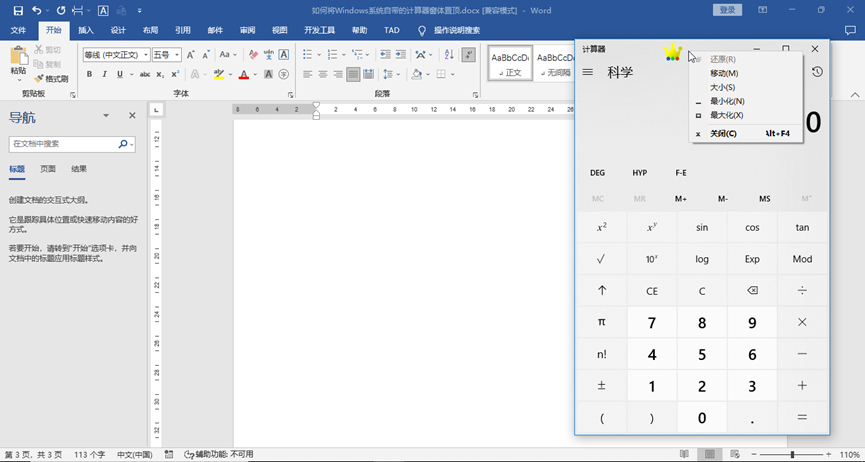Open the phonetic guide (wén) tool
Screen dimensions: 865x462
click(269, 55)
